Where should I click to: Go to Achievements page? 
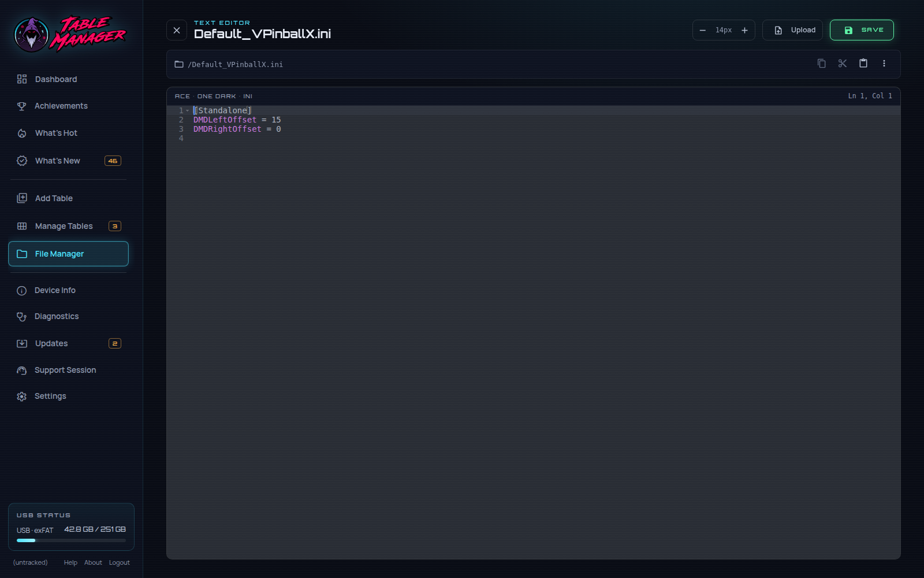[x=68, y=106]
